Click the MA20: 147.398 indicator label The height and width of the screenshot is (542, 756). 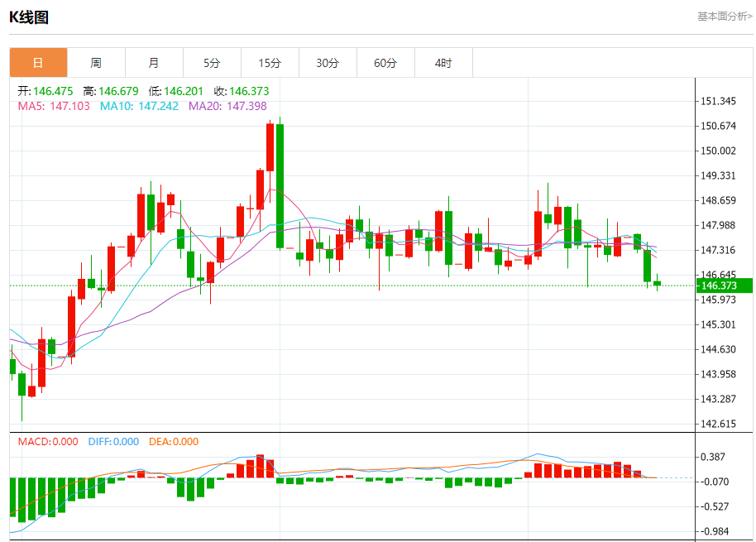227,106
